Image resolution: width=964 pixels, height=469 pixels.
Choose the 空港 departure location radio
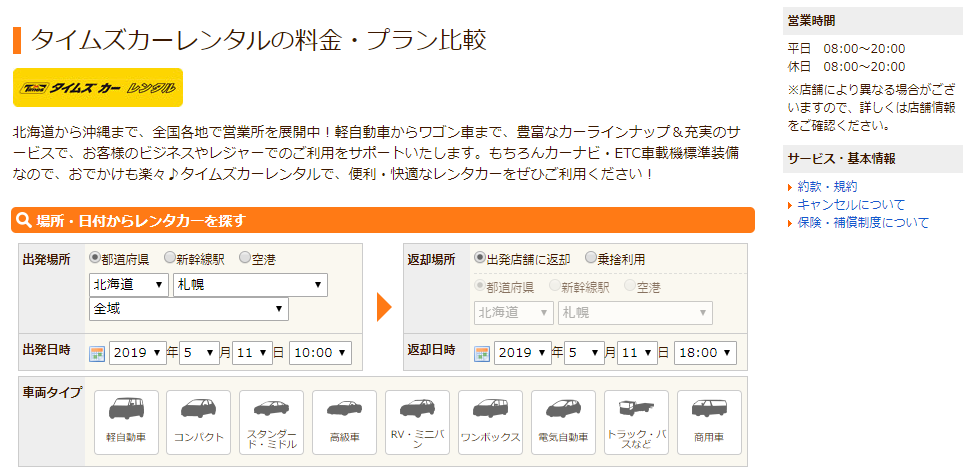[x=244, y=259]
